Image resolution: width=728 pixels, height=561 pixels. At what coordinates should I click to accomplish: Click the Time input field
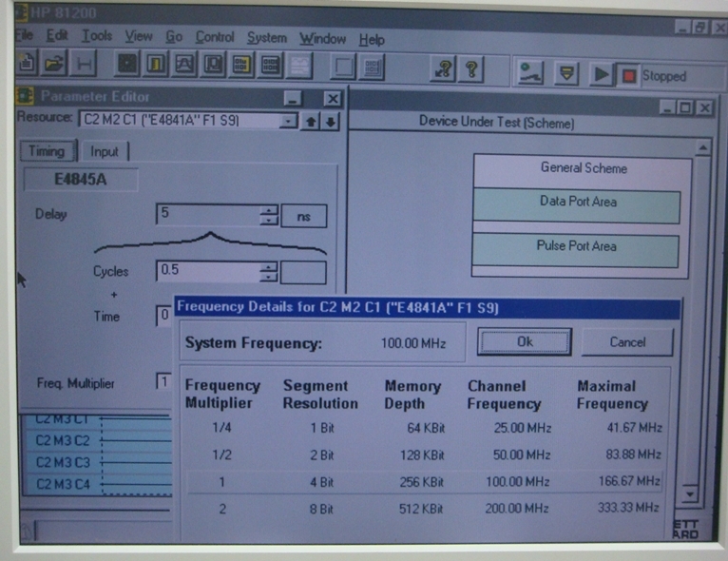click(164, 316)
